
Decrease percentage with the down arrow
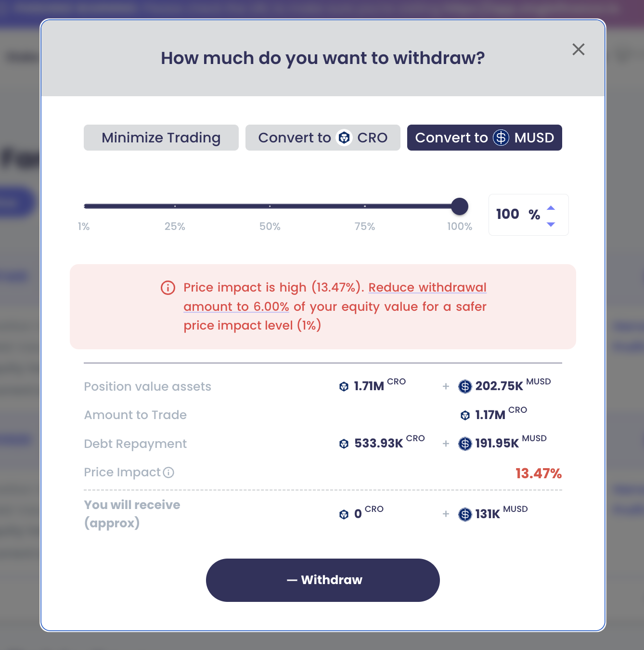click(551, 224)
